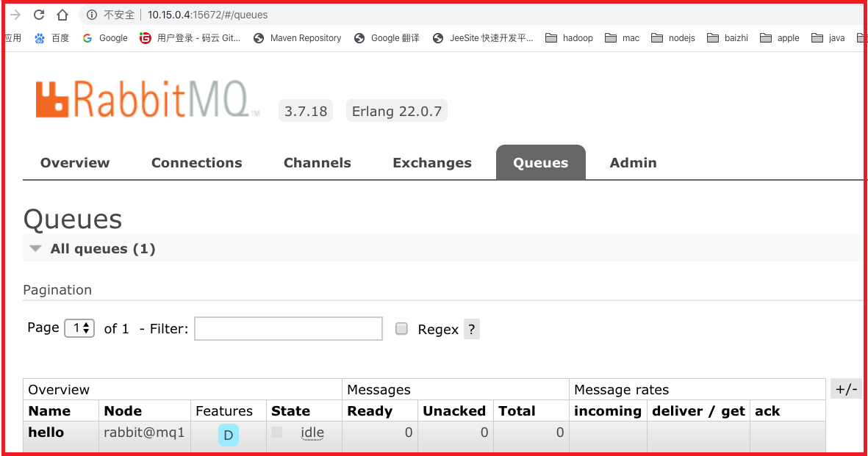Switch to the Channels tab
This screenshot has width=868, height=456.
pos(318,163)
